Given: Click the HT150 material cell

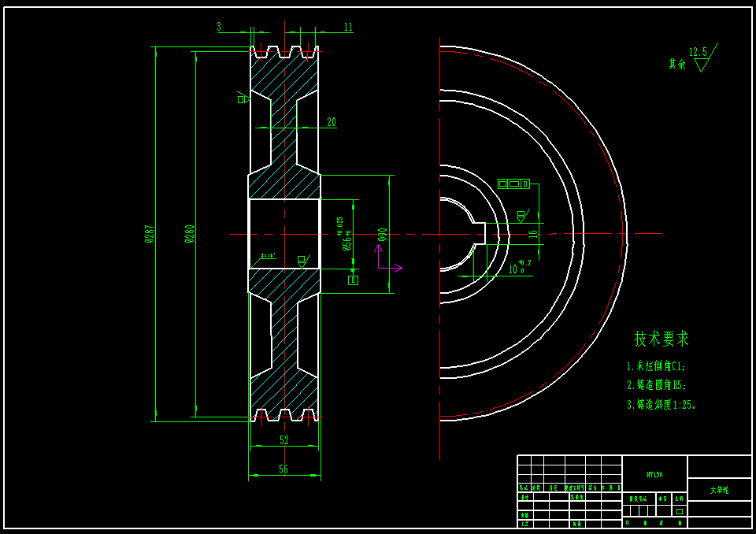Looking at the screenshot, I should click(654, 474).
